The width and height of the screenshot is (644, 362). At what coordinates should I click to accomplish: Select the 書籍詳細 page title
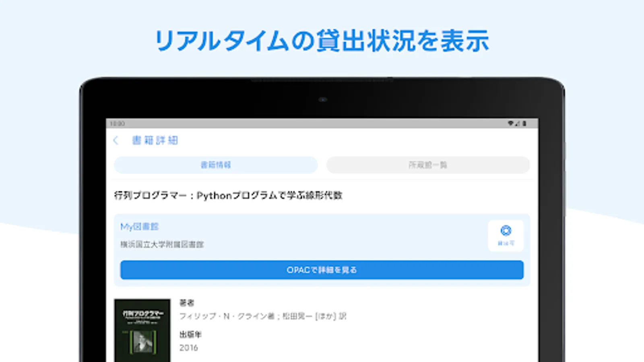[x=155, y=140]
